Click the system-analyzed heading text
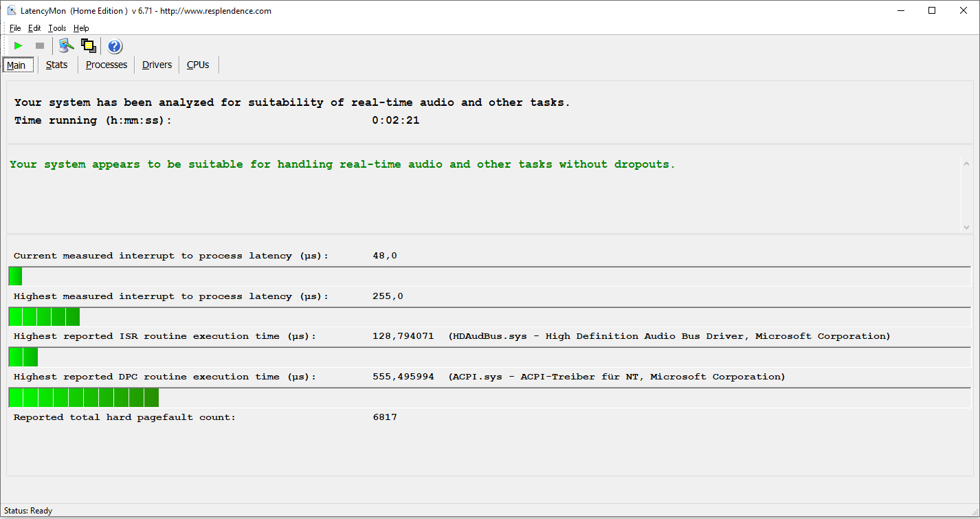 click(x=292, y=102)
